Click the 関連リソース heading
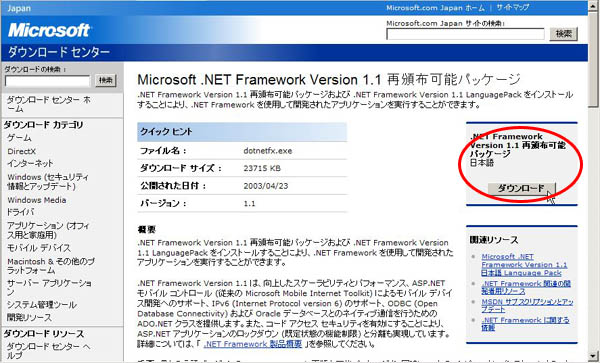Image resolution: width=600 pixels, height=363 pixels. coord(494,240)
